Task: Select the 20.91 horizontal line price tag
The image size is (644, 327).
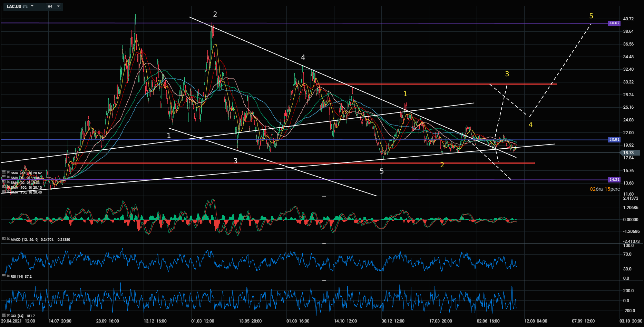Action: 614,140
